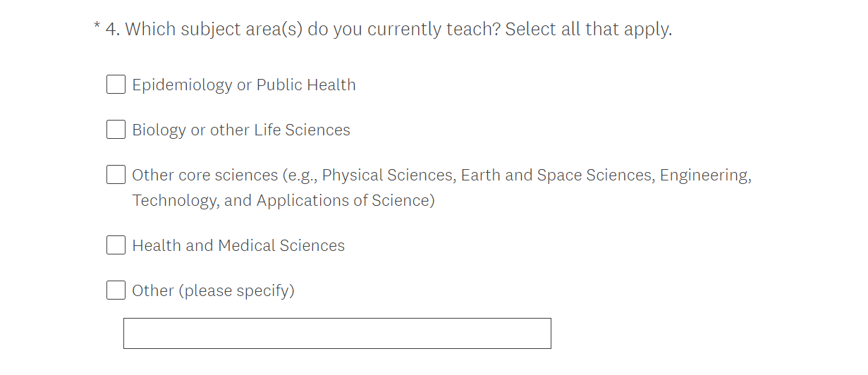Click the word "Engineering" in core sciences option
Image resolution: width=868 pixels, height=375 pixels.
(704, 176)
